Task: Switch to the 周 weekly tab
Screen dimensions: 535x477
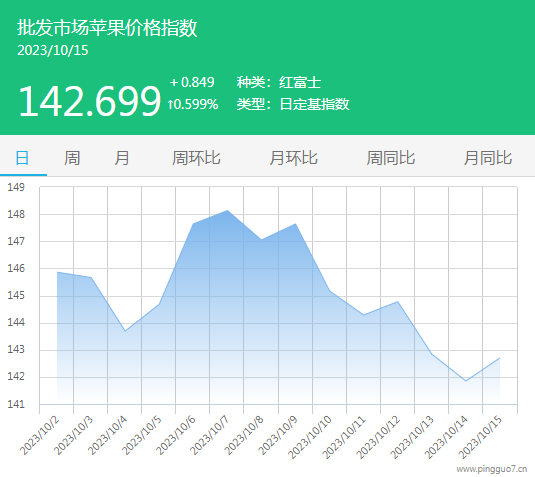Action: pos(72,158)
